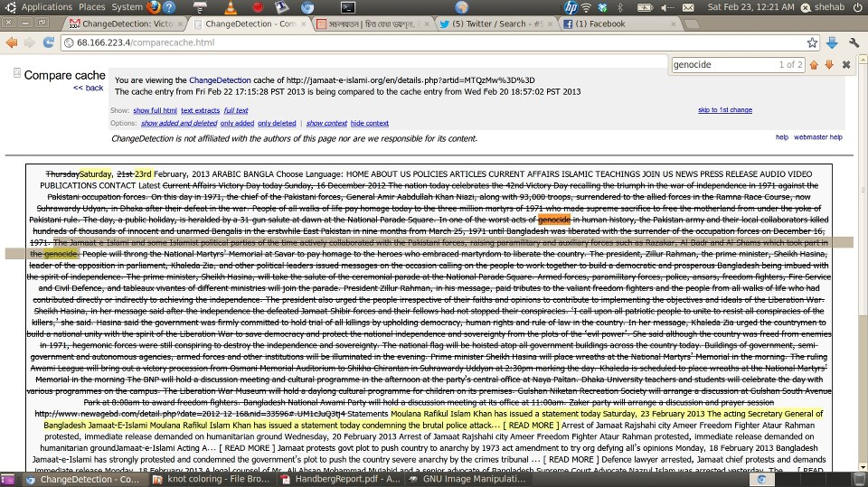Image resolution: width=868 pixels, height=487 pixels.
Task: Go back using browser back arrow
Action: [11, 42]
